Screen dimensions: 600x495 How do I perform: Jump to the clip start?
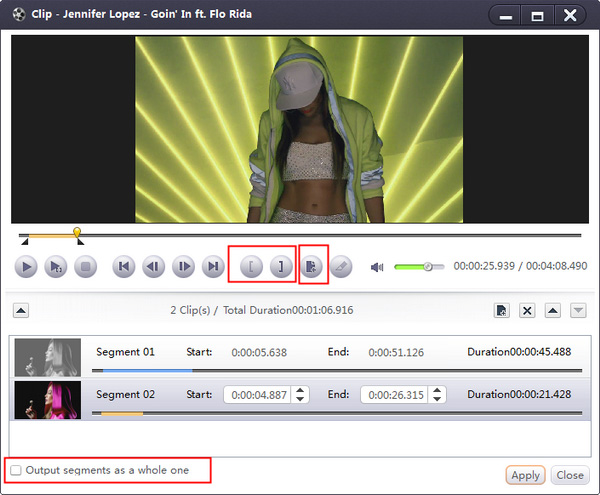123,267
